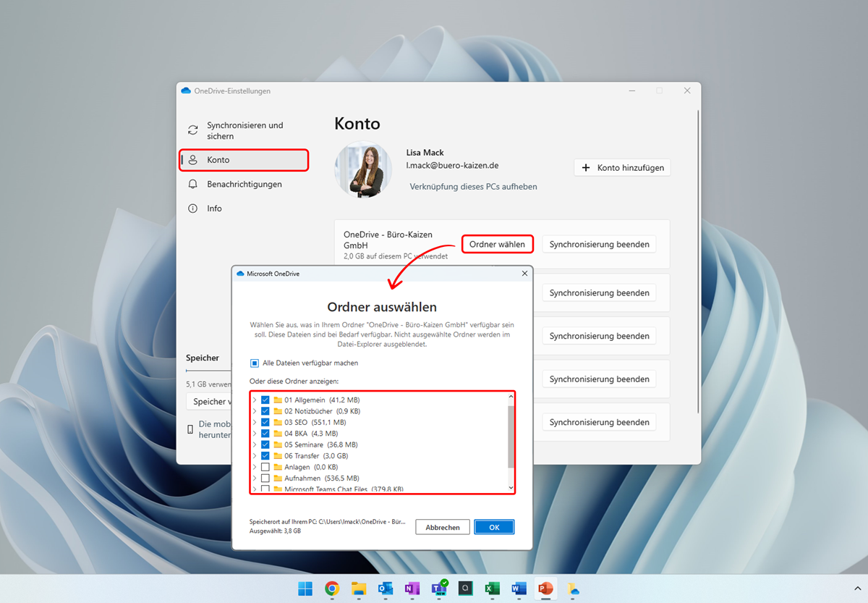The height and width of the screenshot is (603, 868).
Task: Open 'Synchronisieren und sichern' settings section
Action: click(244, 130)
